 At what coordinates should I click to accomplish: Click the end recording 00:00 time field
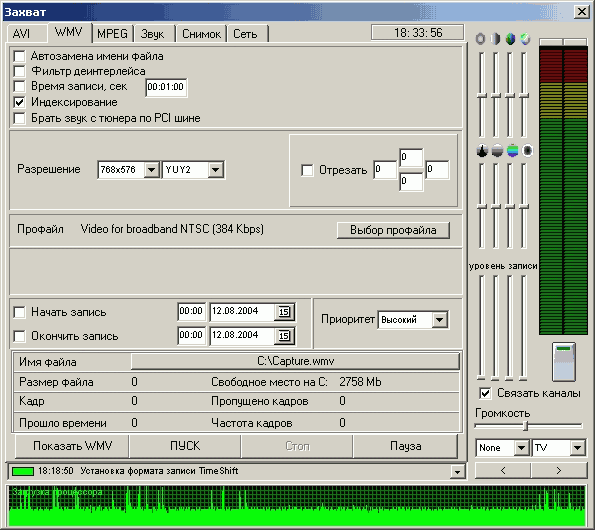[191, 335]
